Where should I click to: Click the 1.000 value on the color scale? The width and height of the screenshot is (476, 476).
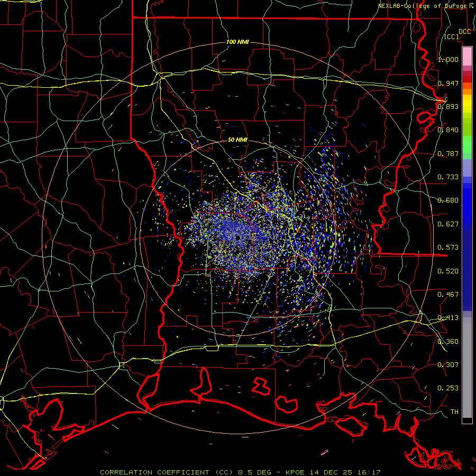coord(448,59)
